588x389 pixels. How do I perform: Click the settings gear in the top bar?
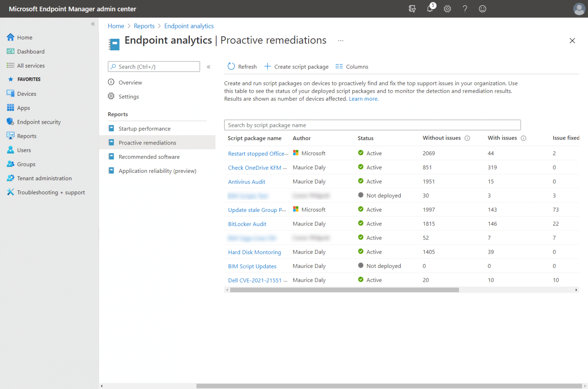coord(447,8)
